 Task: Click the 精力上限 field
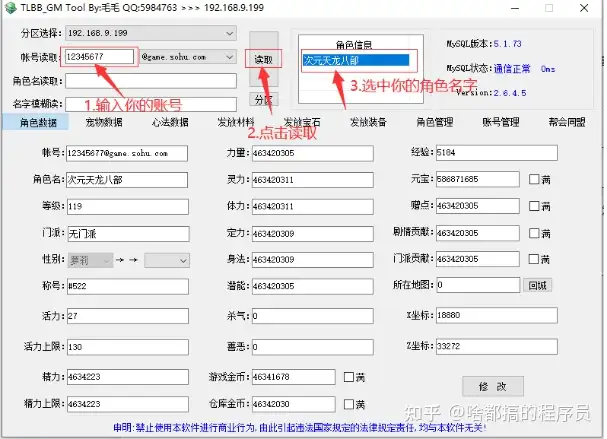coord(128,404)
